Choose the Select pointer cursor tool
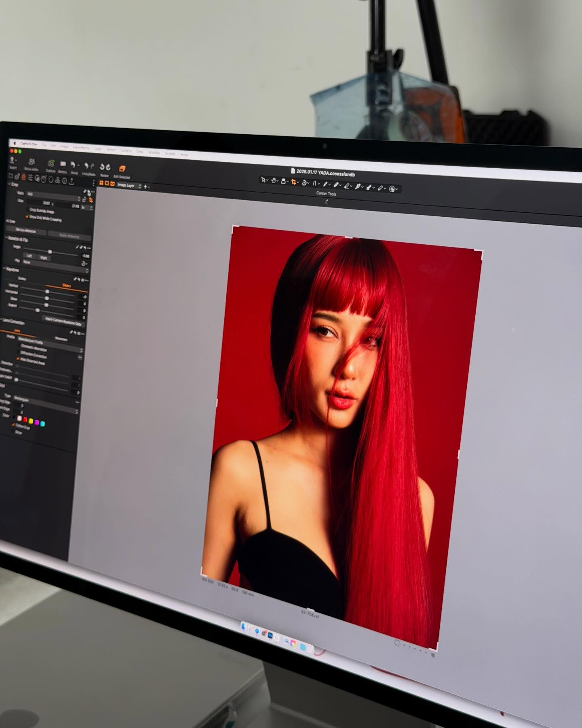 pyautogui.click(x=263, y=180)
